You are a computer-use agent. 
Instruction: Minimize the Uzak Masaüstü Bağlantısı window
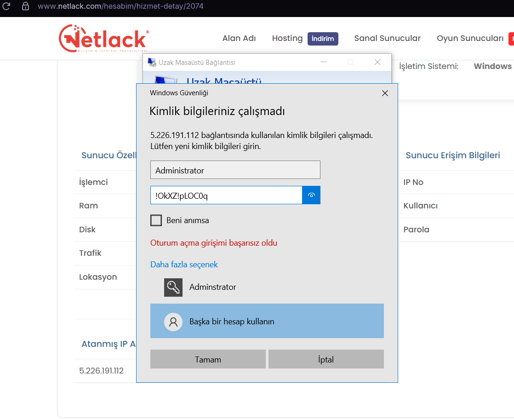(x=324, y=63)
